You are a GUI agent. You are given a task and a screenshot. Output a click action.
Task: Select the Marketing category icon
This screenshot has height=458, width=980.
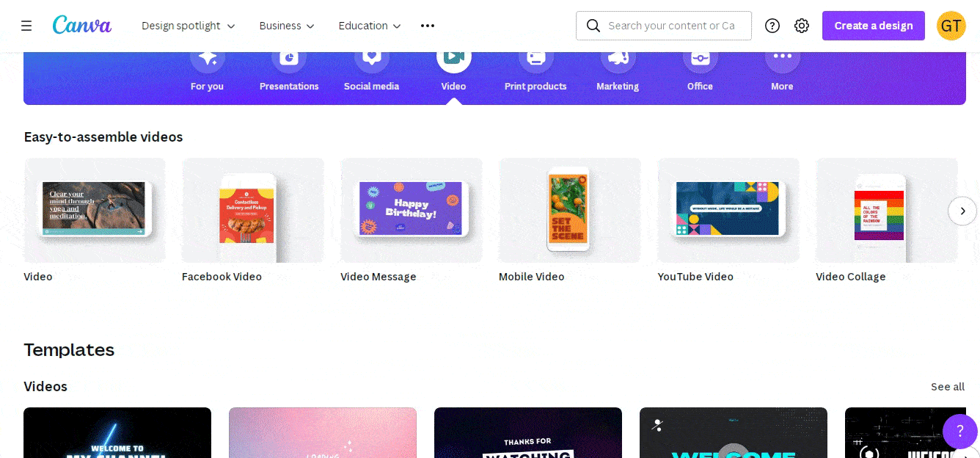tap(618, 57)
